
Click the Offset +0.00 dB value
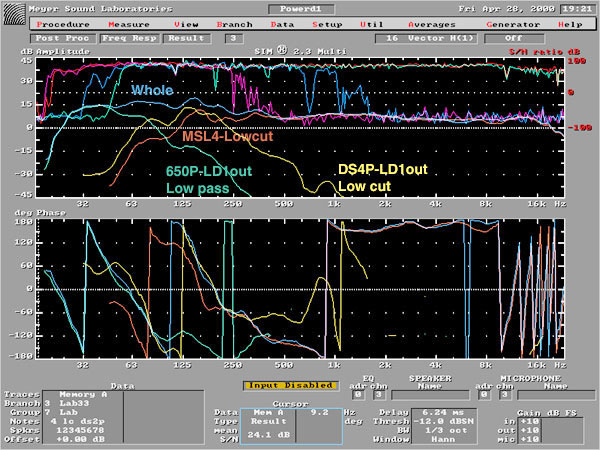pos(80,439)
